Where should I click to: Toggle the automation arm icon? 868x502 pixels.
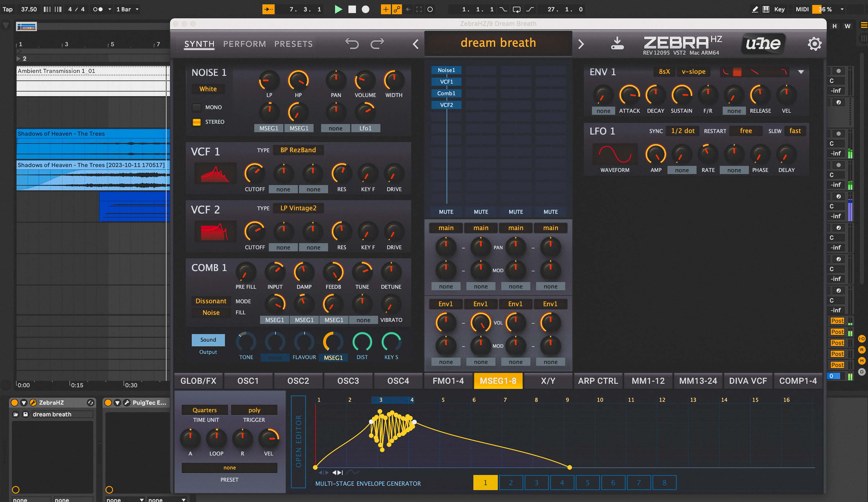coord(397,9)
